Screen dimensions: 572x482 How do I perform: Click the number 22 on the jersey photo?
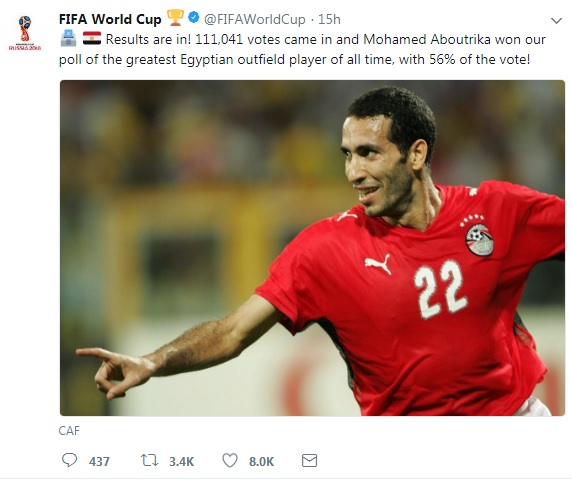[440, 289]
